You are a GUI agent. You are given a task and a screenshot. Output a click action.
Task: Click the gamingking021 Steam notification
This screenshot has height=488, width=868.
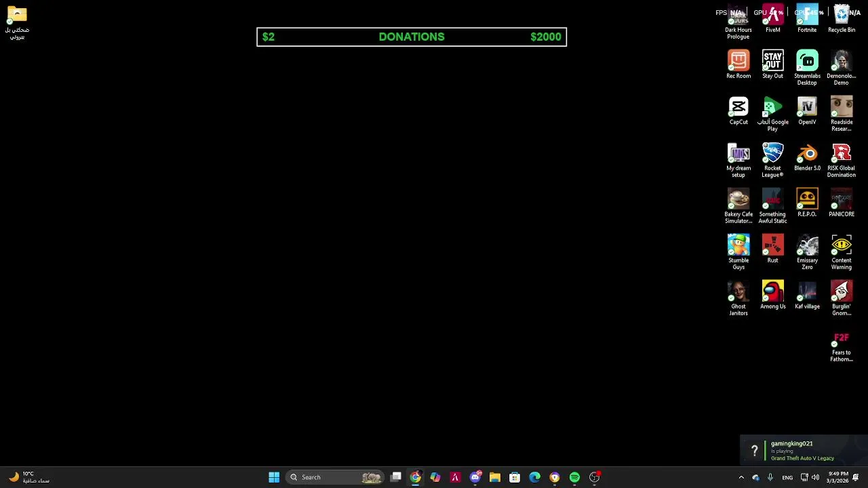pyautogui.click(x=804, y=451)
